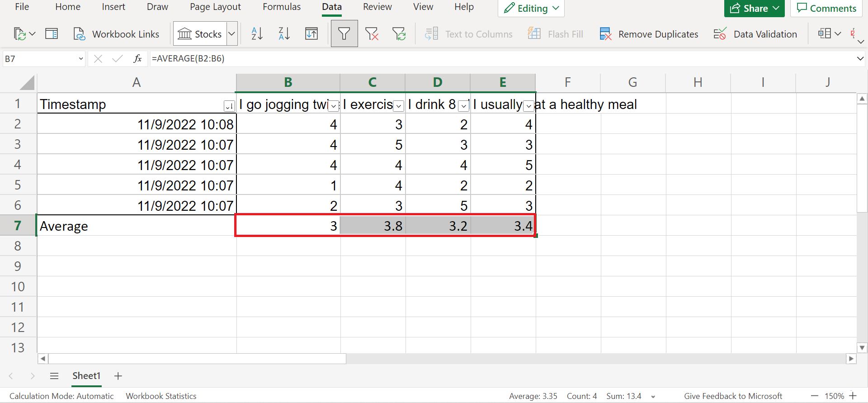The width and height of the screenshot is (868, 403).
Task: Open the Formulas ribbon tab
Action: pos(282,7)
